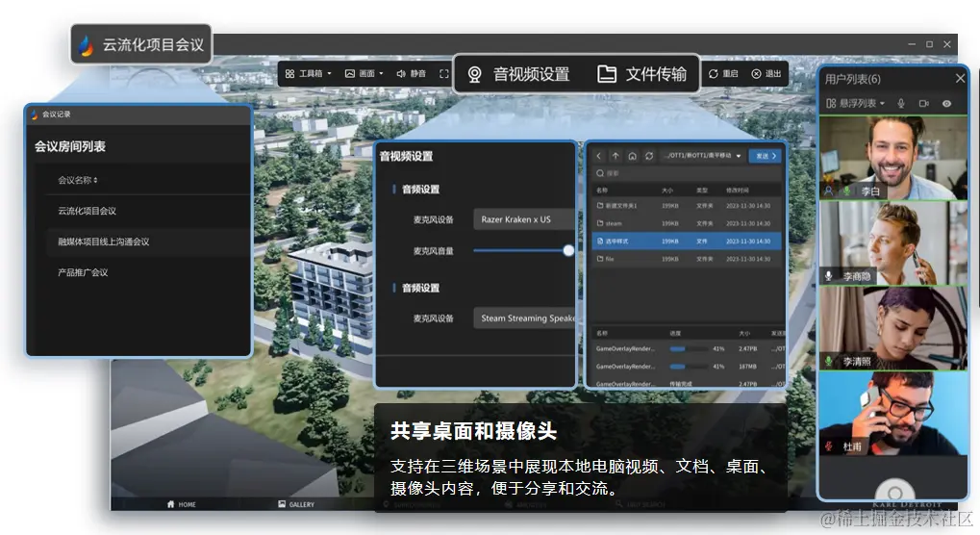Viewport: 980px width, 535px height.
Task: Toggle the red muted microphone of 杜甫
Action: pyautogui.click(x=829, y=446)
